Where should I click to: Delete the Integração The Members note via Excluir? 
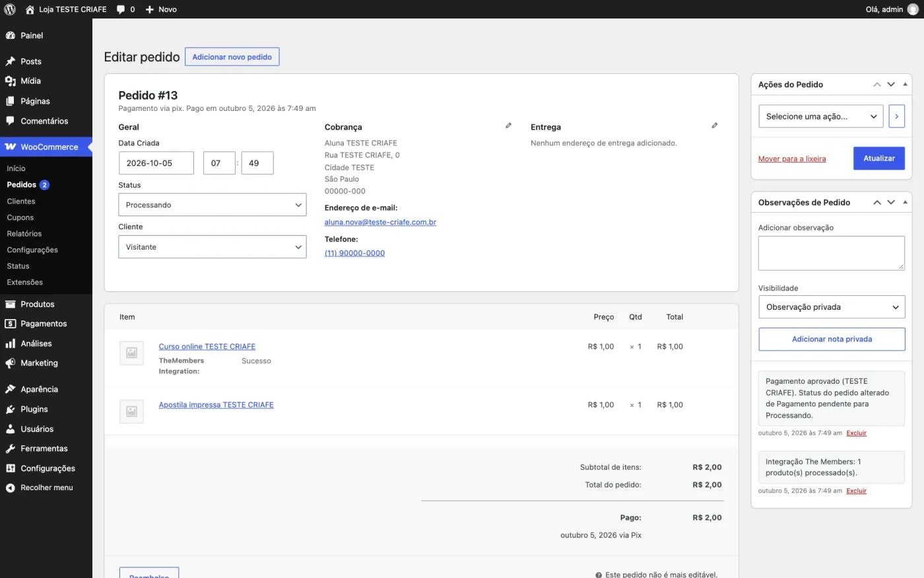pyautogui.click(x=857, y=491)
